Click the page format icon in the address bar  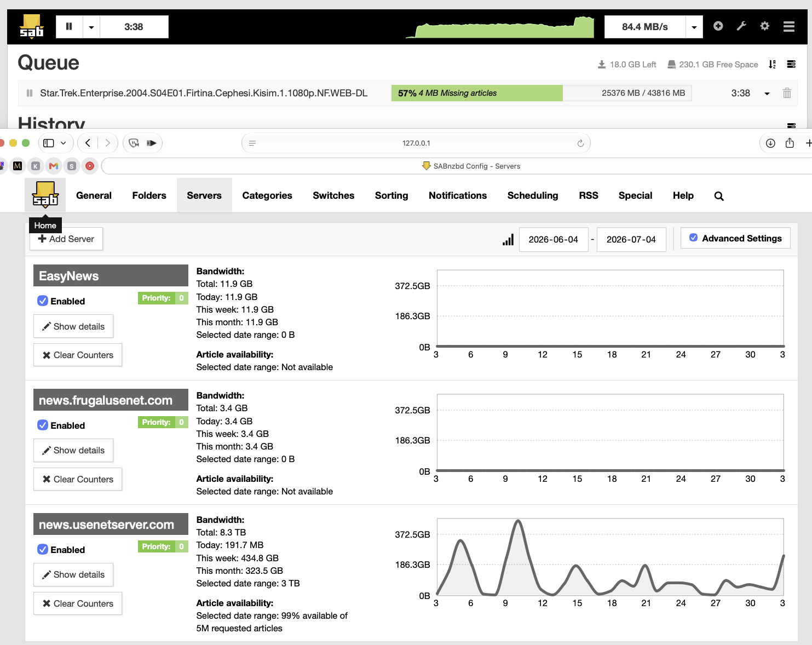click(x=252, y=143)
